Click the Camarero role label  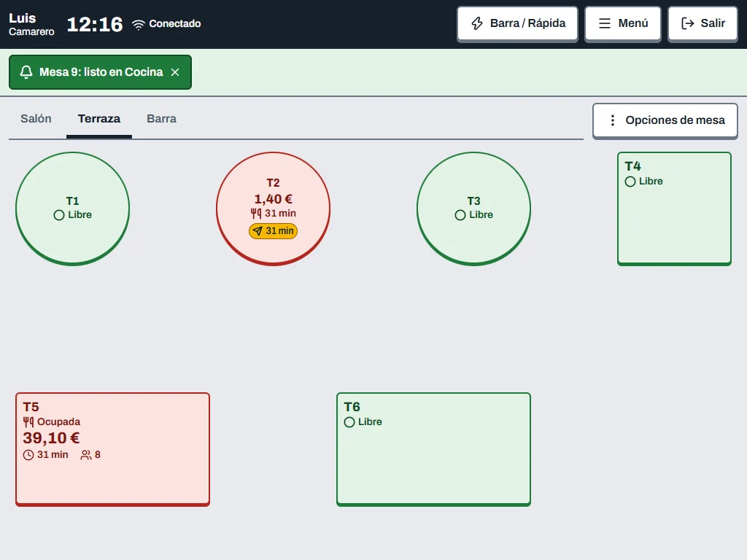31,32
